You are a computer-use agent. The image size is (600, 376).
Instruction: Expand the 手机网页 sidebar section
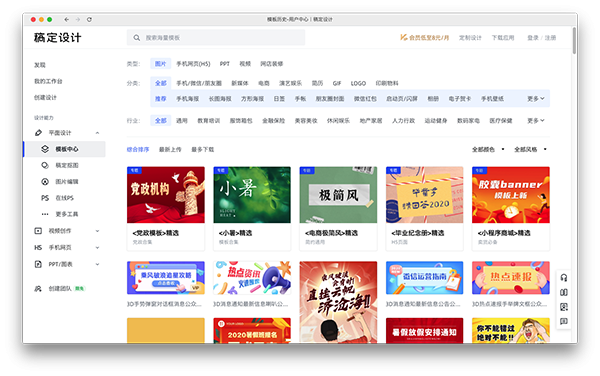(97, 247)
